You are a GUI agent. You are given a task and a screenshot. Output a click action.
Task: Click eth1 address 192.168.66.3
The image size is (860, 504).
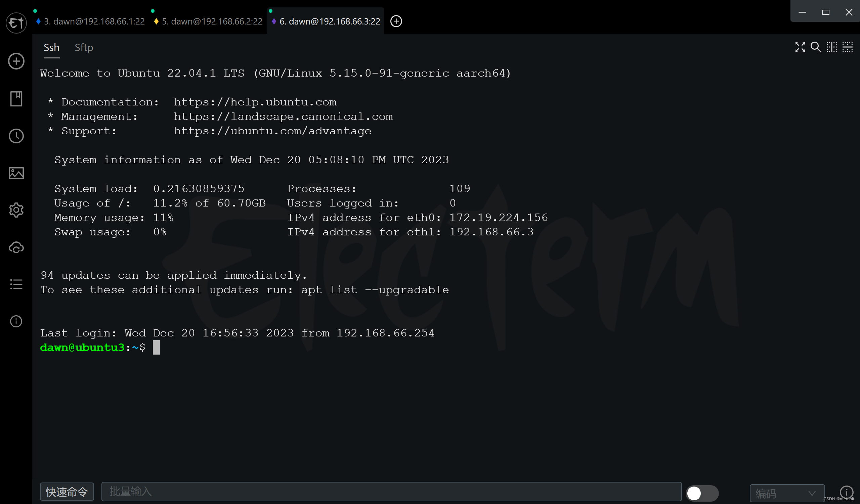[491, 232]
